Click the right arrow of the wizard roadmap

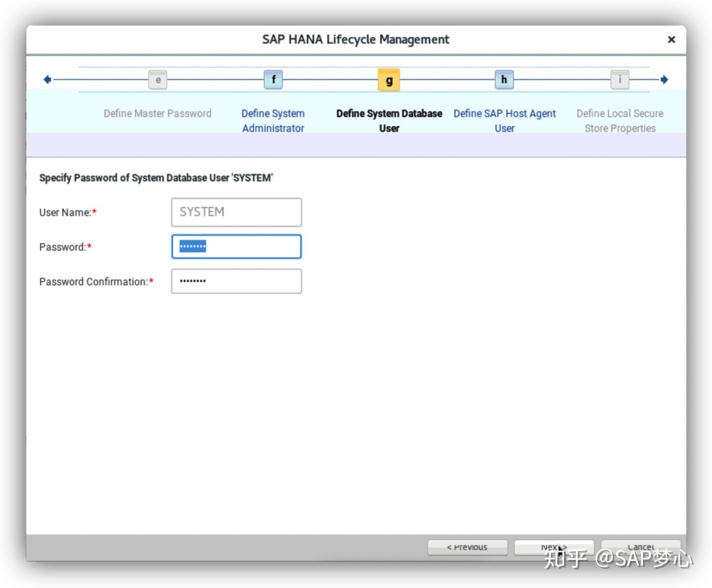665,80
